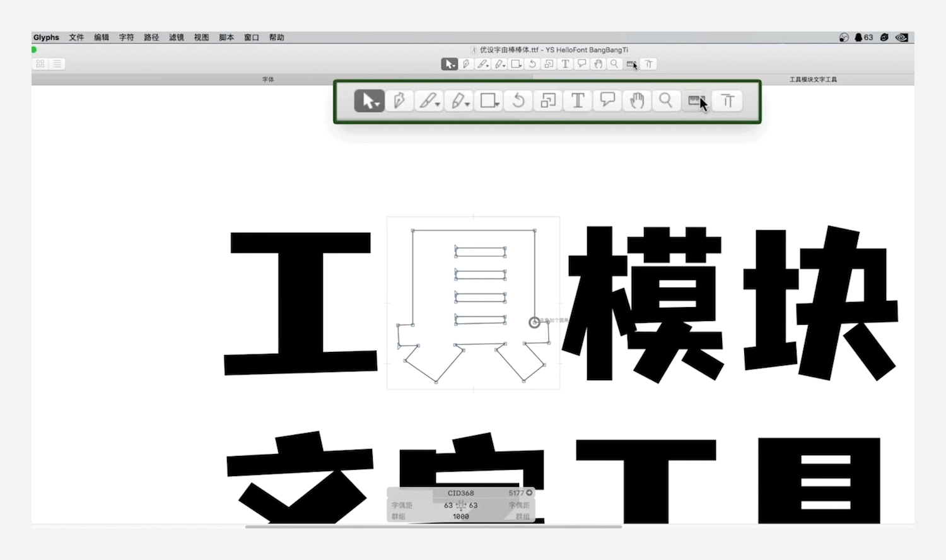Open the 帮助 menu
Viewport: 946px width, 560px height.
tap(276, 37)
